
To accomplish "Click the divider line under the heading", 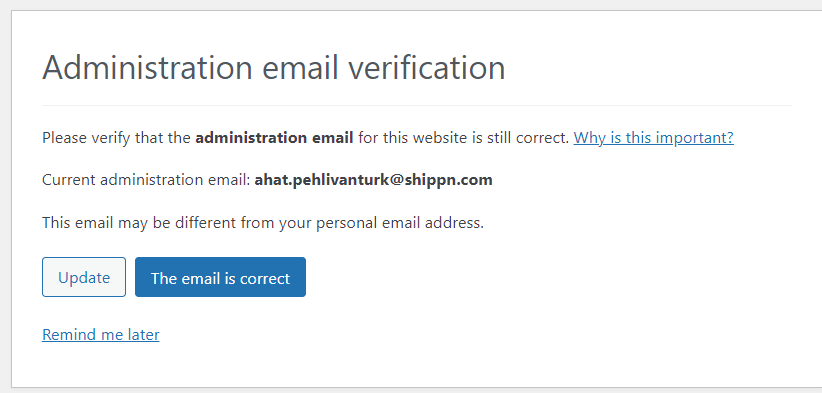I will click(x=417, y=105).
